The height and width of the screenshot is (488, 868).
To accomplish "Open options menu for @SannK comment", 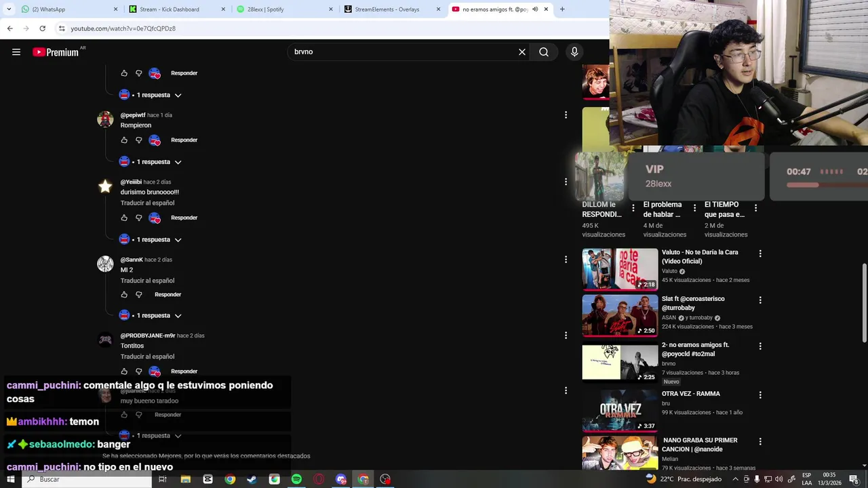I will (x=566, y=260).
